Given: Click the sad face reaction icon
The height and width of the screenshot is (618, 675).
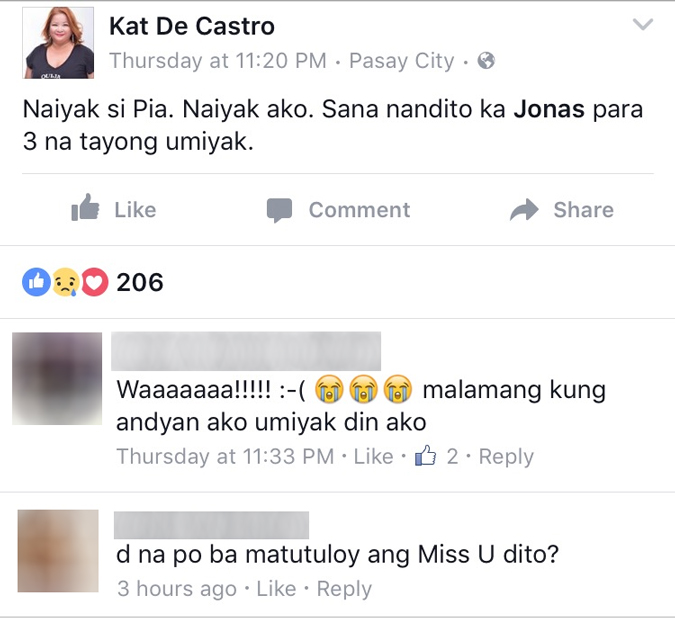Looking at the screenshot, I should coord(65,282).
